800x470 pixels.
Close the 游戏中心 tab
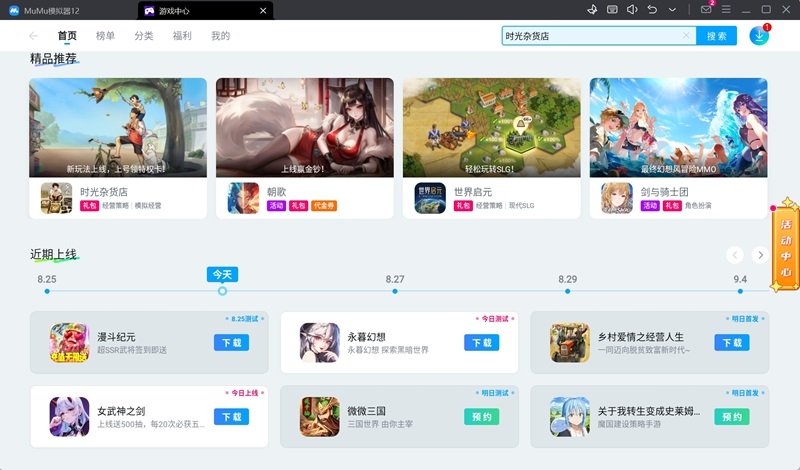(x=263, y=10)
